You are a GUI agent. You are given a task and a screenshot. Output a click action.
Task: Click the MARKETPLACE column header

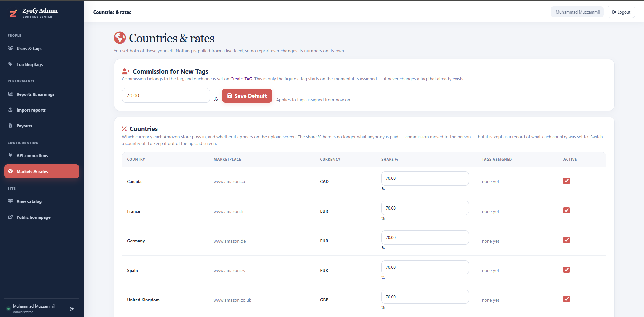(228, 159)
